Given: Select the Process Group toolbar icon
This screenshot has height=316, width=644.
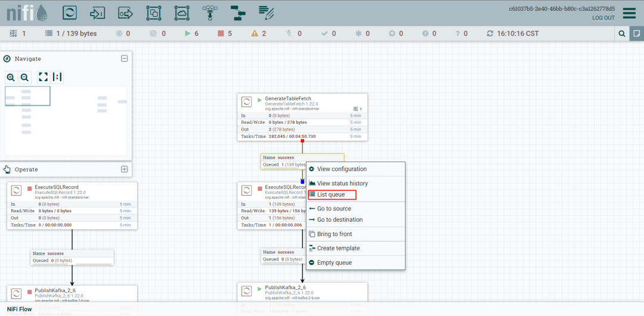Looking at the screenshot, I should point(154,13).
